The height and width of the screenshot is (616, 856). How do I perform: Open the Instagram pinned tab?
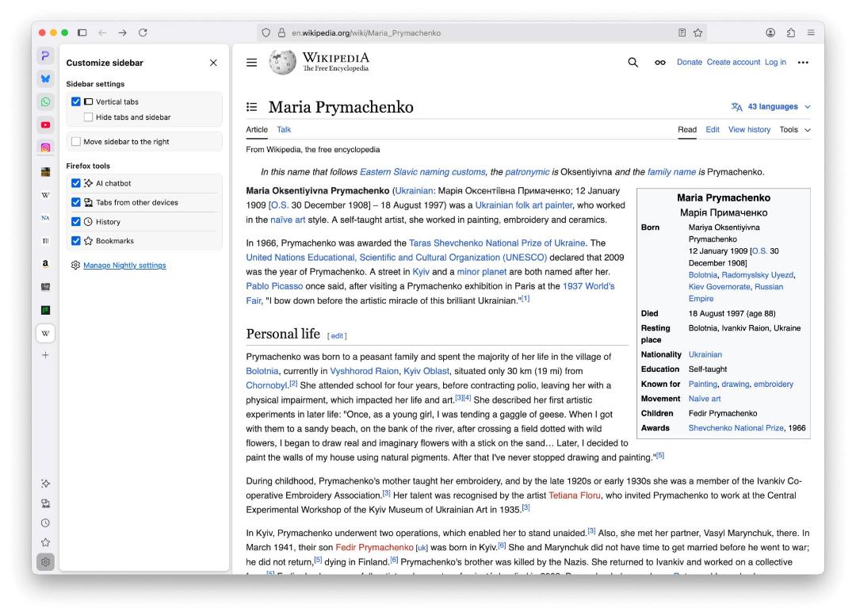pyautogui.click(x=45, y=147)
